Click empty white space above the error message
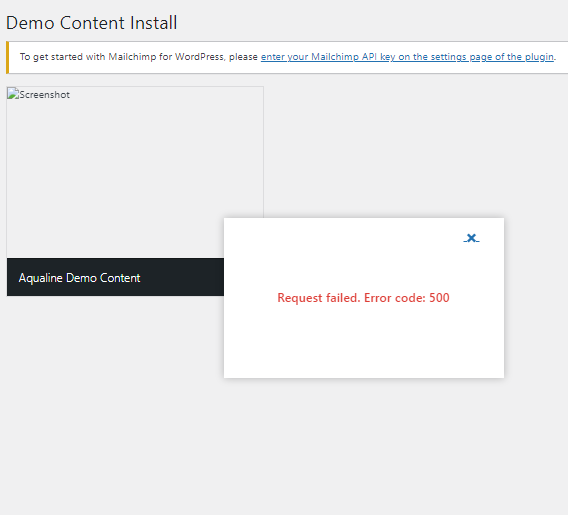The height and width of the screenshot is (515, 568). 344,264
